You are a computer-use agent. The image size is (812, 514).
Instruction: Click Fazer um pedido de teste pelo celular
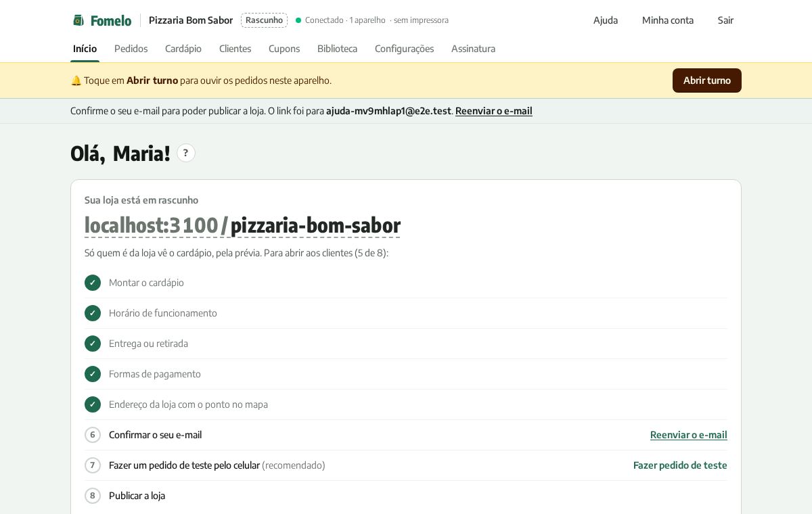[x=184, y=465]
